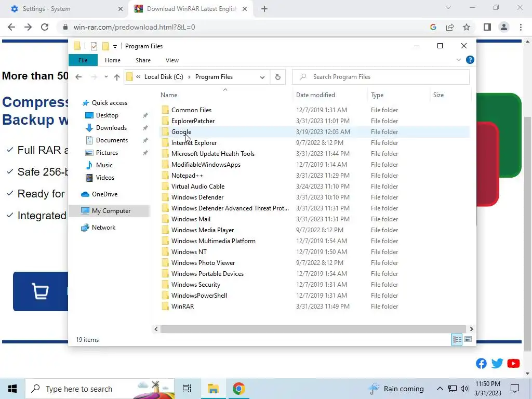The width and height of the screenshot is (532, 399).
Task: Open the View ribbon tab
Action: point(172,60)
